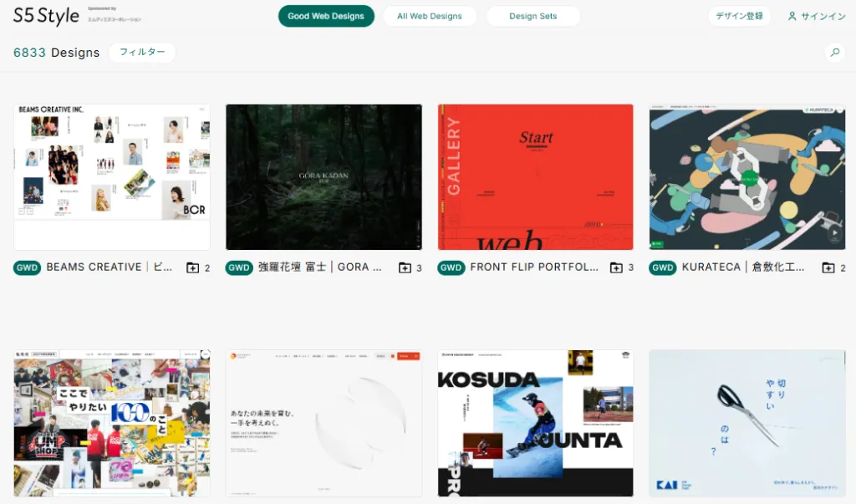Click the サインイン sign-in link
The height and width of the screenshot is (504, 856).
pyautogui.click(x=817, y=16)
